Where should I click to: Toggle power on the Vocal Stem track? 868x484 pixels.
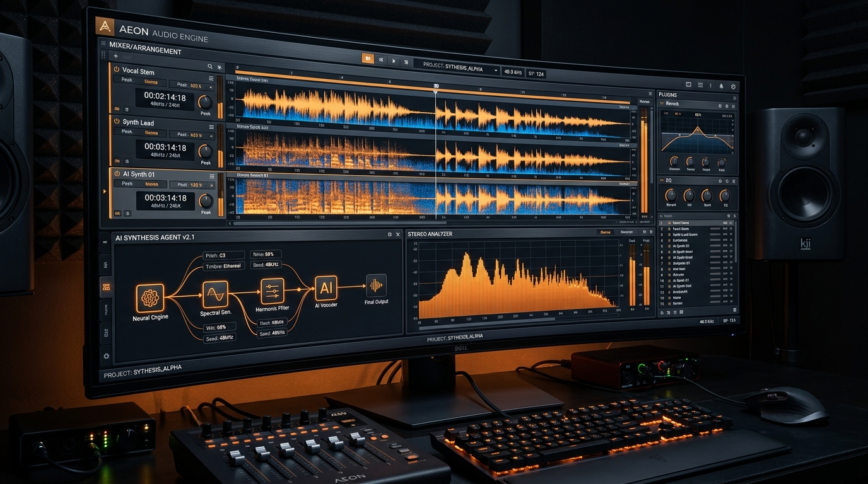[x=116, y=70]
